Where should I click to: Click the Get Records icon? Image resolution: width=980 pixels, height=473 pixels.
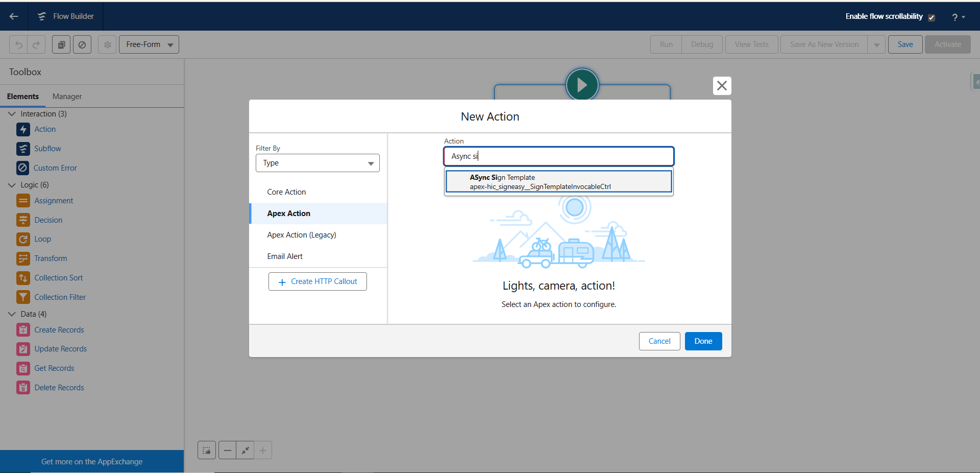pos(23,368)
